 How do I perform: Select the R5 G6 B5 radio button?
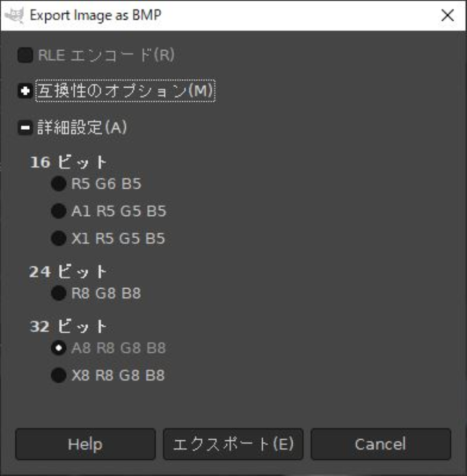tap(58, 184)
